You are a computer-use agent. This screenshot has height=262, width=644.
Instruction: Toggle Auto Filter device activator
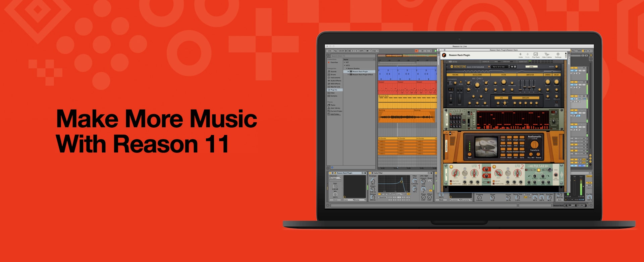pos(370,173)
